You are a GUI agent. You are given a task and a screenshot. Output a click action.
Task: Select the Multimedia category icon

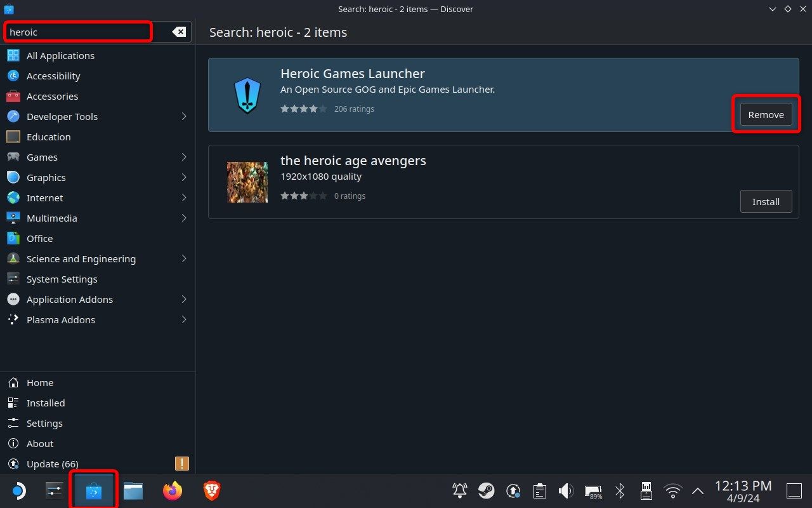(x=13, y=218)
